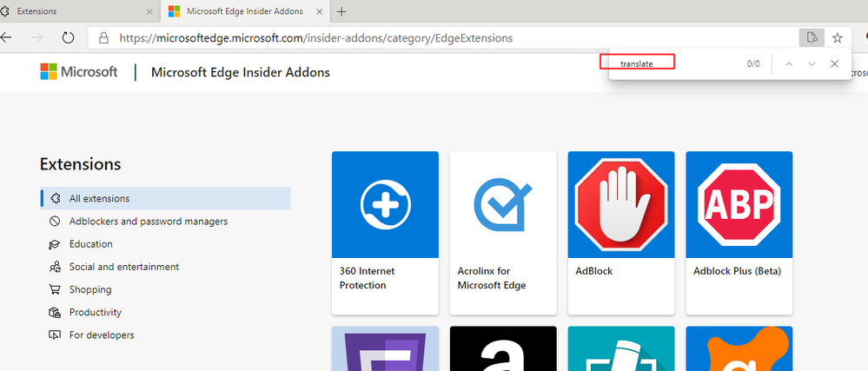Click the address bar URL
This screenshot has height=371, width=868.
(x=316, y=38)
